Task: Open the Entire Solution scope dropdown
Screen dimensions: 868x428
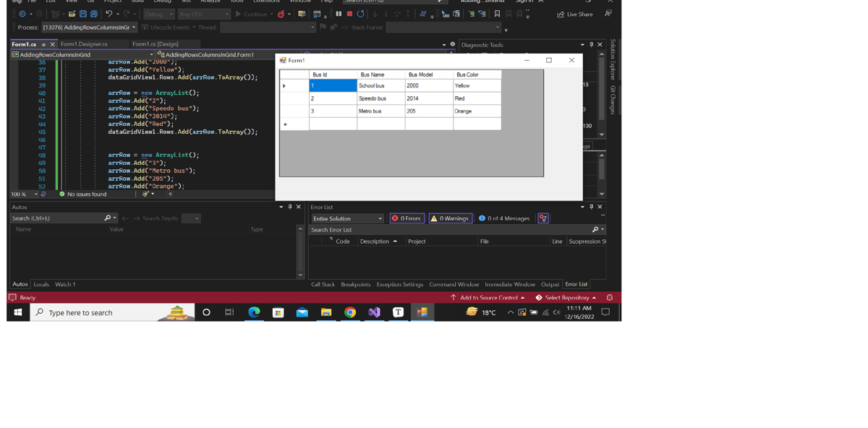Action: [347, 218]
